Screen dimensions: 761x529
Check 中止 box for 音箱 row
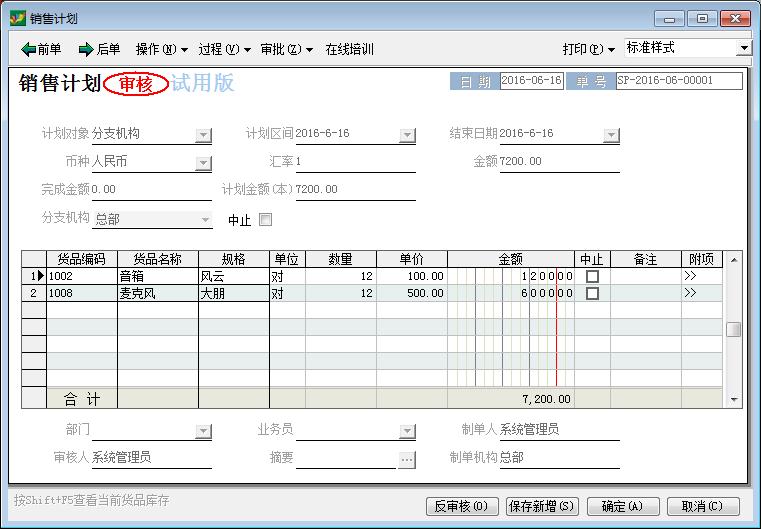(x=592, y=276)
